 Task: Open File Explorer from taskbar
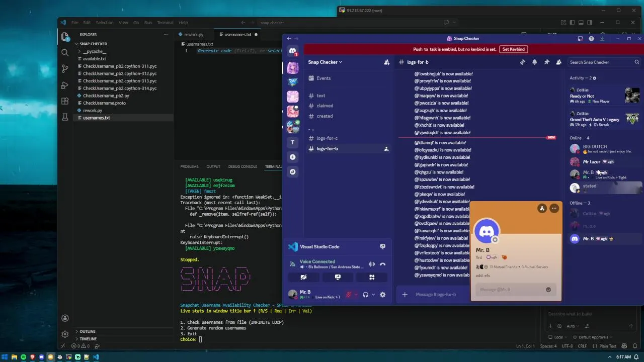point(14,357)
